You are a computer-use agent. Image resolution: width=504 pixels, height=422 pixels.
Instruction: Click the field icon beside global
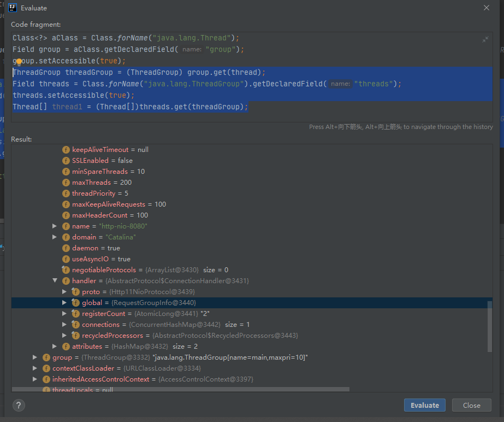pos(75,303)
